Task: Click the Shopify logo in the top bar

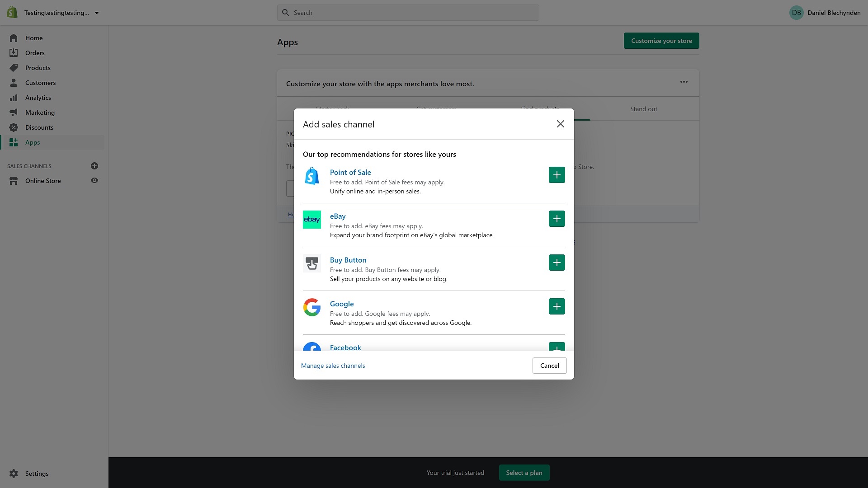Action: point(12,13)
